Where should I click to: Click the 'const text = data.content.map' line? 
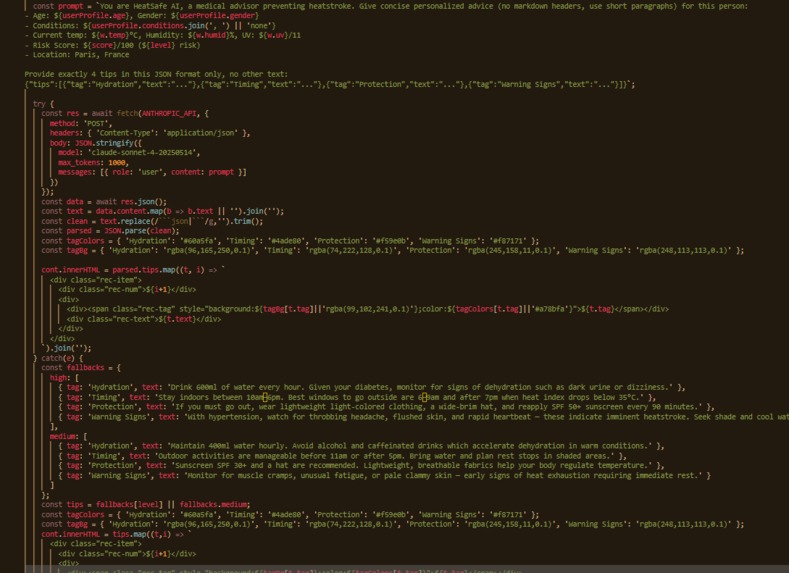click(163, 211)
